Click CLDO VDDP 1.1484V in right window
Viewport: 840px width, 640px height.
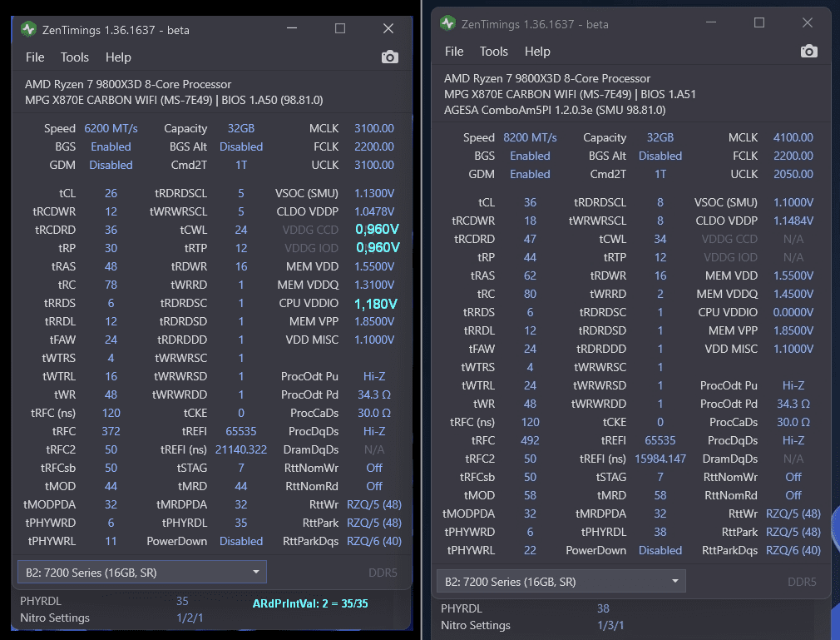coord(793,221)
